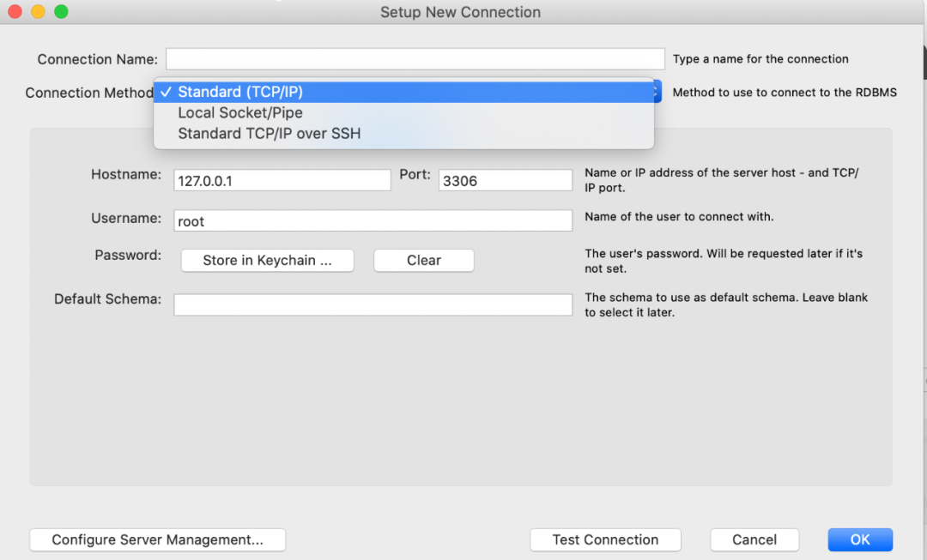Cancel the new connection setup

click(754, 539)
